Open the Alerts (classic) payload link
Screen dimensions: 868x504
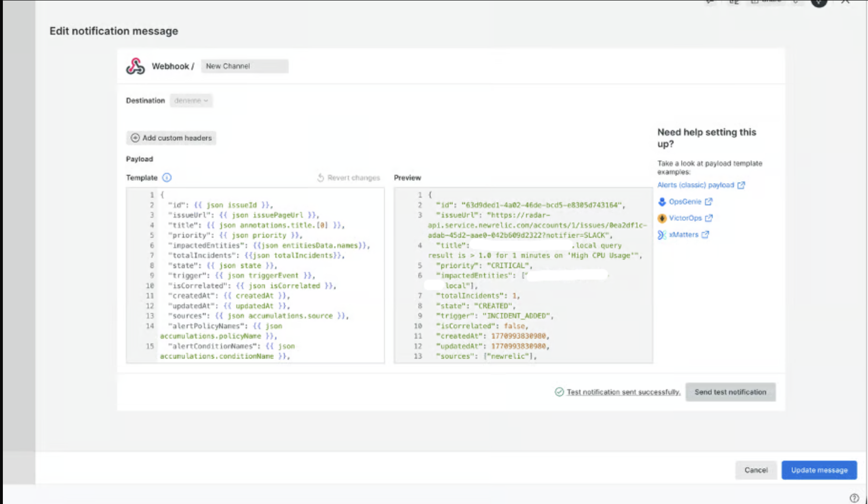pyautogui.click(x=696, y=185)
